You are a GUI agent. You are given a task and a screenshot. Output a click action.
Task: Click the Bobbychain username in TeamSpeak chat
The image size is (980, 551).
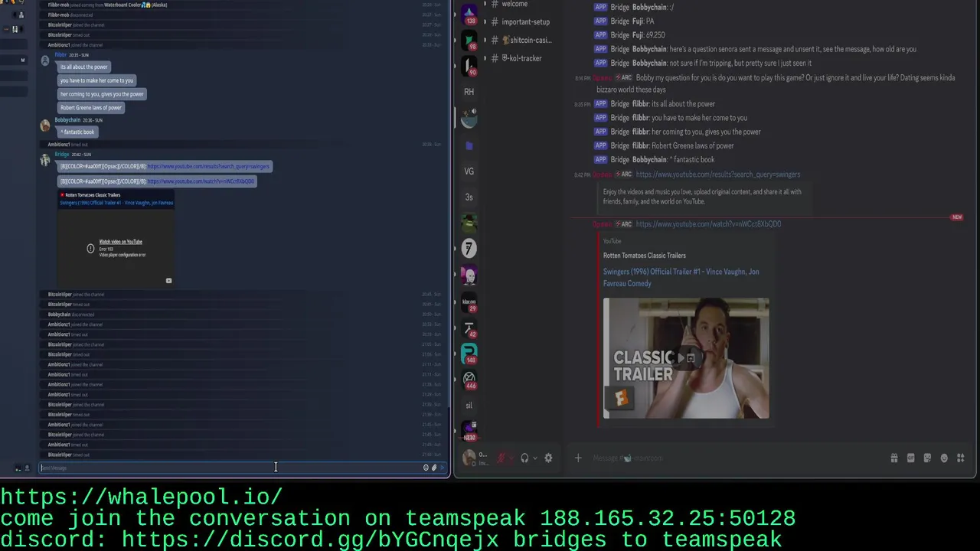click(67, 120)
